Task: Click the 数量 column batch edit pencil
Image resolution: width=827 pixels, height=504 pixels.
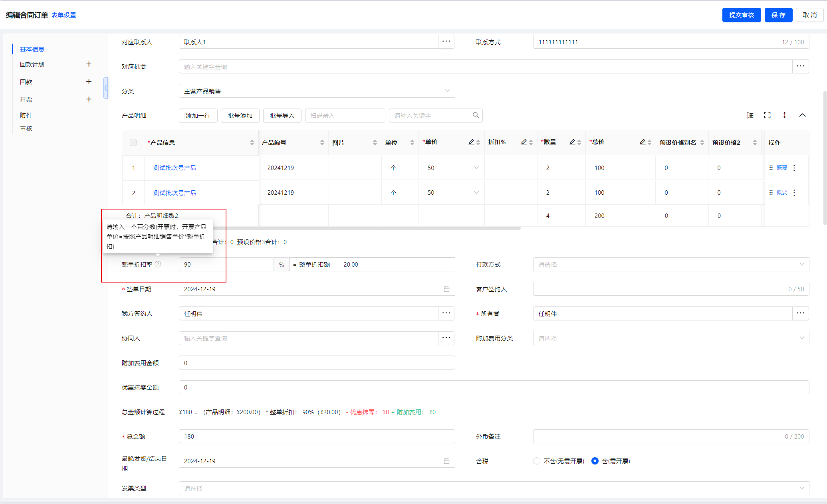Action: (573, 142)
